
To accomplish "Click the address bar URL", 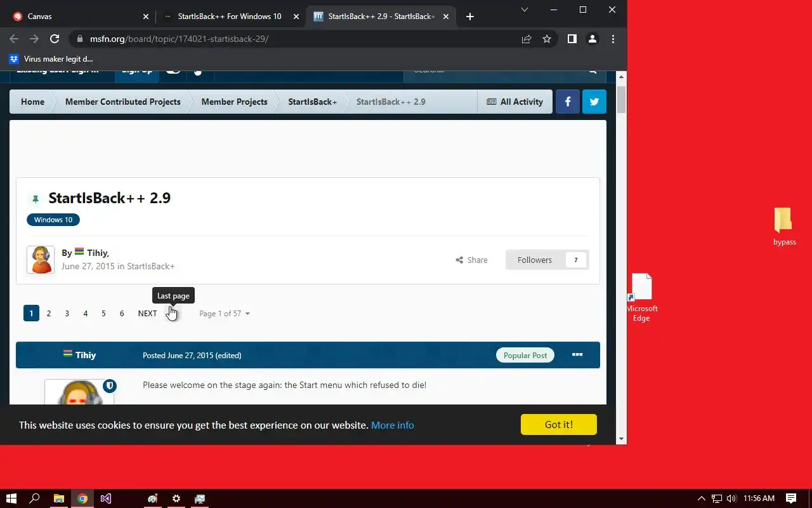I will [x=179, y=39].
